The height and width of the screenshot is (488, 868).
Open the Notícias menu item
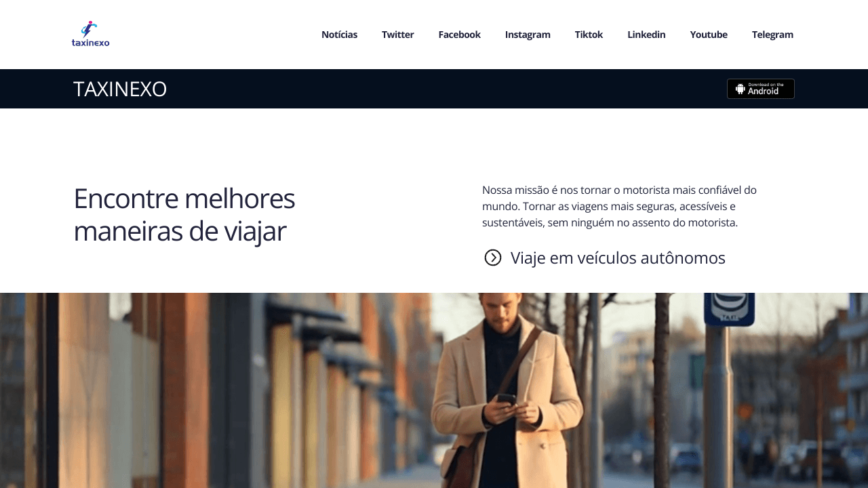(339, 35)
